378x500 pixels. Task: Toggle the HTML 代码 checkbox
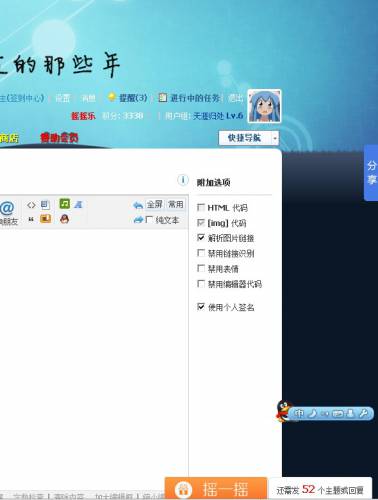(x=201, y=207)
